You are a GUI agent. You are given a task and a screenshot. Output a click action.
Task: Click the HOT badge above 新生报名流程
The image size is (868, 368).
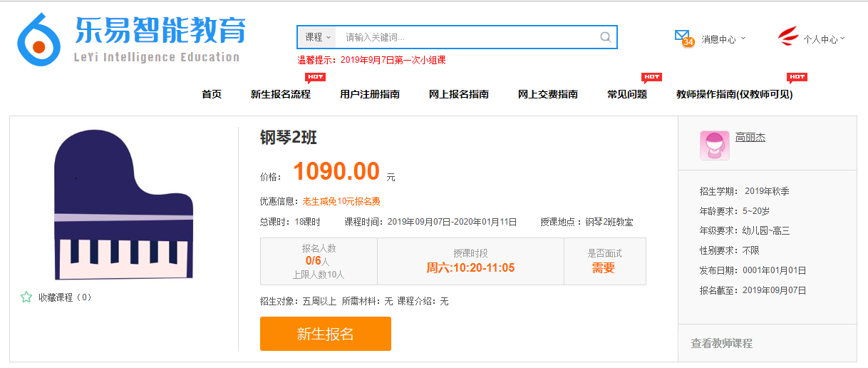click(315, 77)
